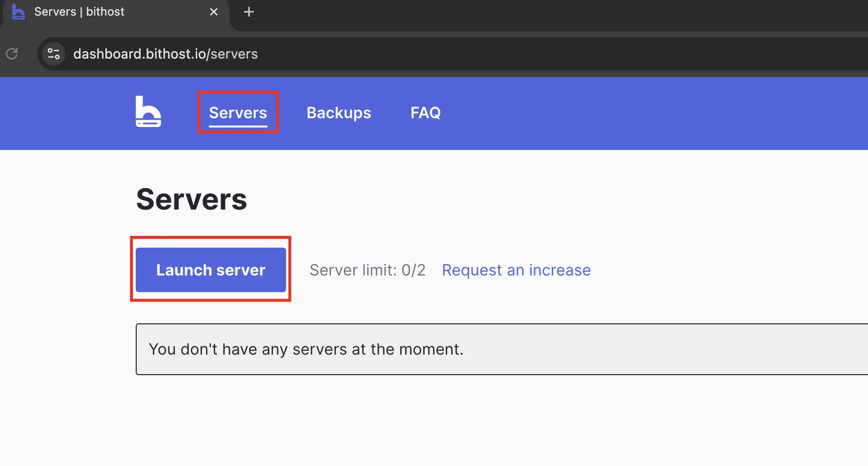Go to the Backups page
The width and height of the screenshot is (868, 466).
(x=339, y=113)
